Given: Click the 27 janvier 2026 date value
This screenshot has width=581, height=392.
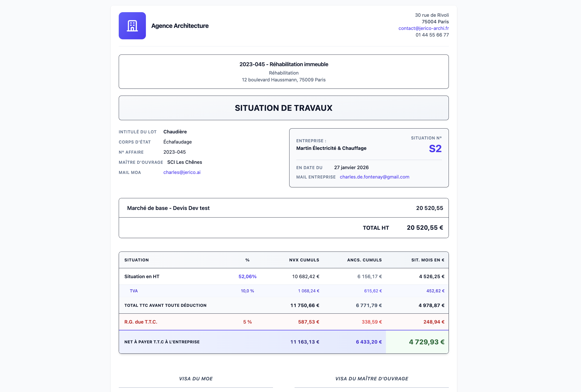Looking at the screenshot, I should click(351, 167).
